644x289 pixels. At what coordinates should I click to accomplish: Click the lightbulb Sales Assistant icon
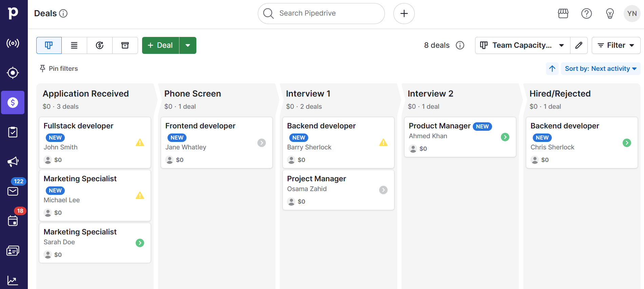coord(610,14)
